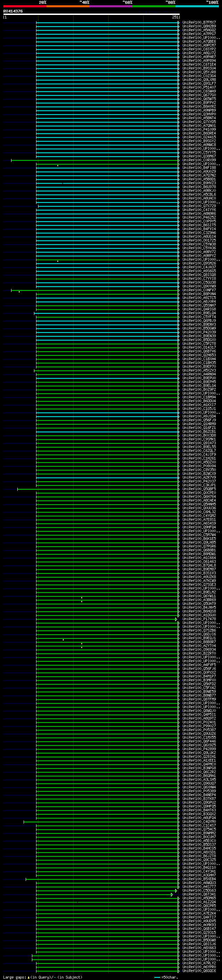Select hit label UniRef100_Q5YJR8

tap(199, 72)
